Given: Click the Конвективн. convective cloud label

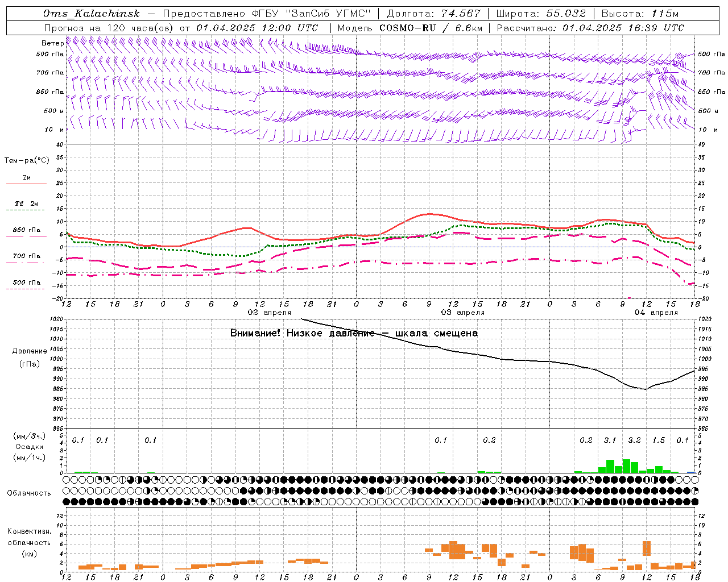Looking at the screenshot, I should point(29,531).
